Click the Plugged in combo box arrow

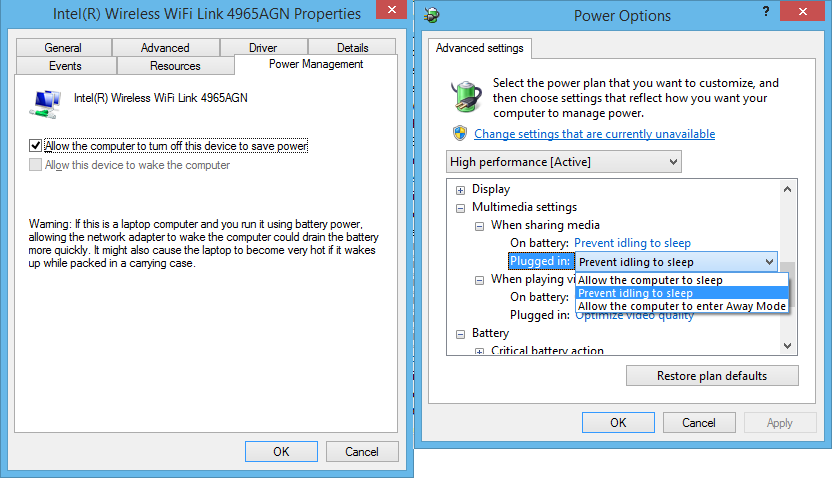coord(769,262)
